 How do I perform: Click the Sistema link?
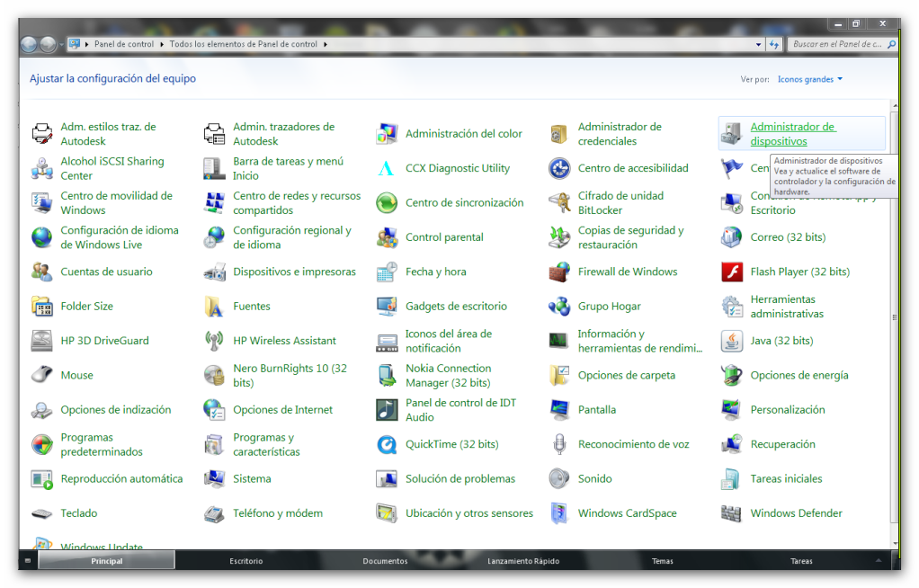(x=252, y=479)
